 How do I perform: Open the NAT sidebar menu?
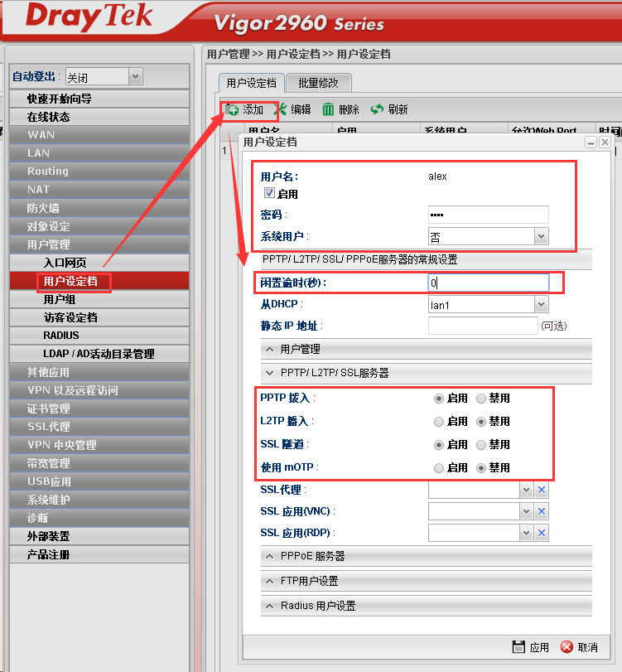click(x=99, y=190)
